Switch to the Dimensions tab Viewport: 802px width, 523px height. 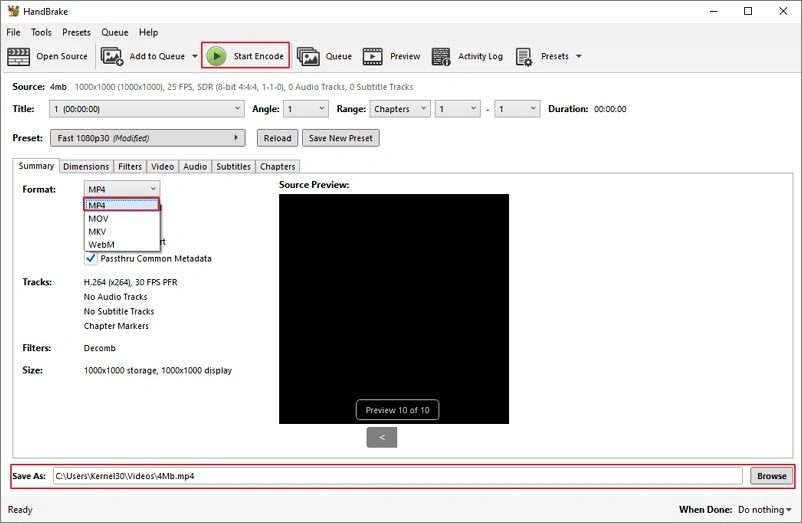86,166
